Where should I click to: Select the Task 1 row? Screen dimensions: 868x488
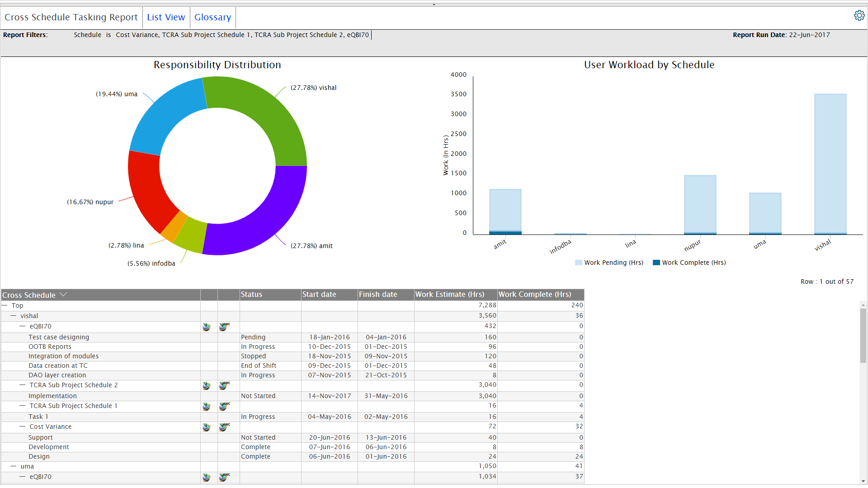pyautogui.click(x=292, y=417)
